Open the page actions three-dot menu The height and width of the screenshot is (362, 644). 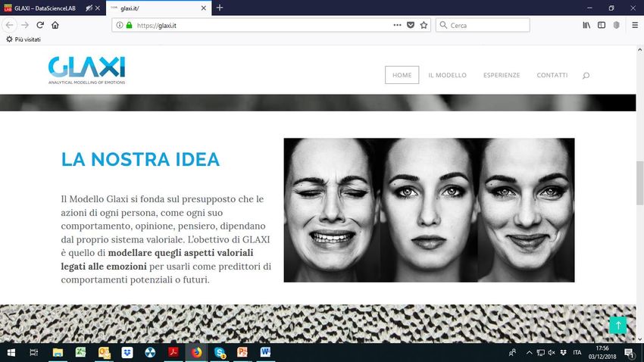click(x=398, y=25)
